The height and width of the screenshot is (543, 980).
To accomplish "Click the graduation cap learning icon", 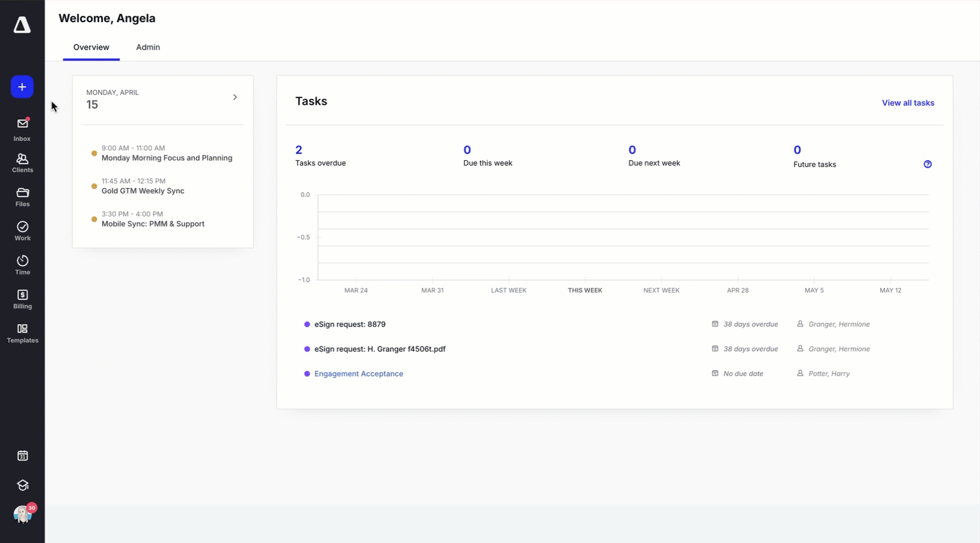I will point(22,485).
